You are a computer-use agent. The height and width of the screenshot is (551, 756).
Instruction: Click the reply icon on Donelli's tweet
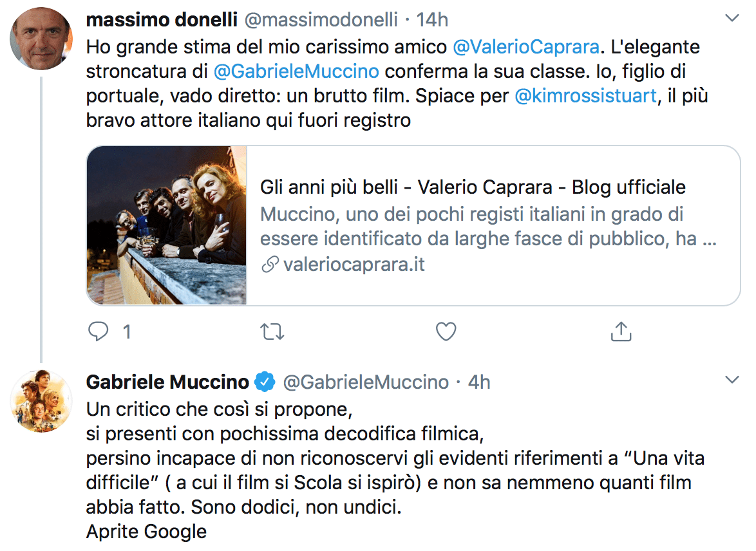click(x=98, y=332)
